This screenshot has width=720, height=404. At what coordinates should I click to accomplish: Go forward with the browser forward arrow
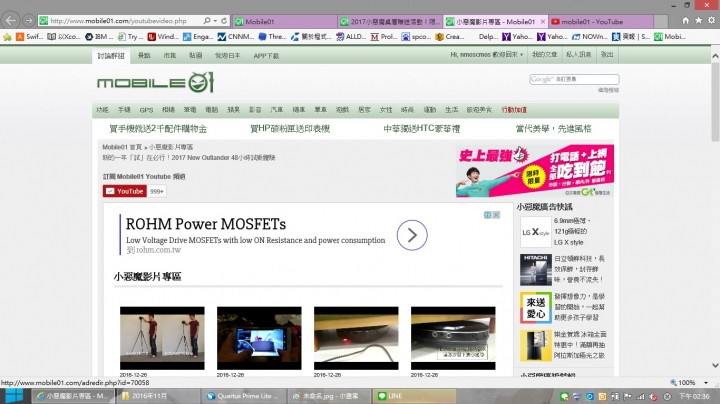coord(28,21)
